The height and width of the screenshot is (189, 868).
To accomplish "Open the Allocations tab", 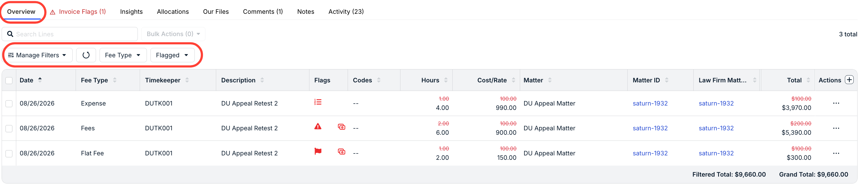I will coord(173,12).
